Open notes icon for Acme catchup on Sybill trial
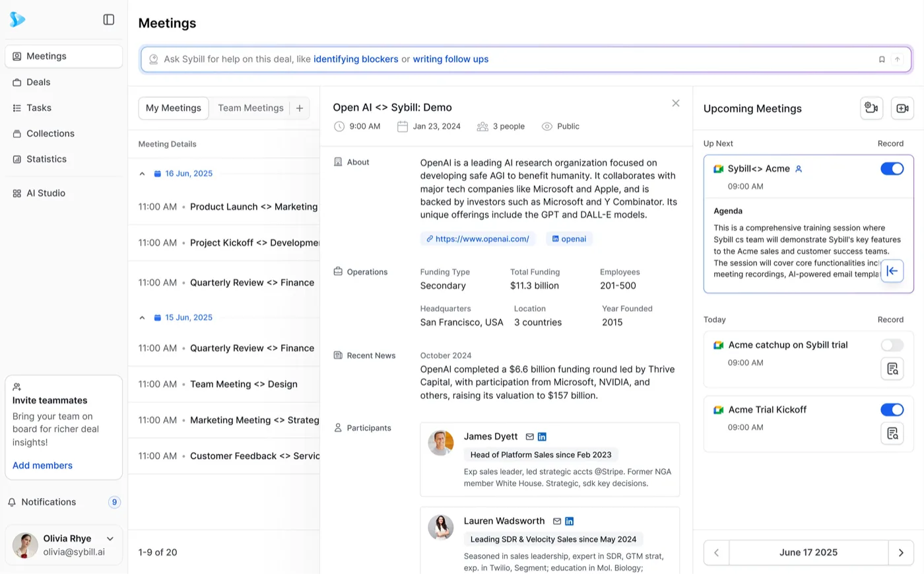This screenshot has height=574, width=924. (892, 369)
